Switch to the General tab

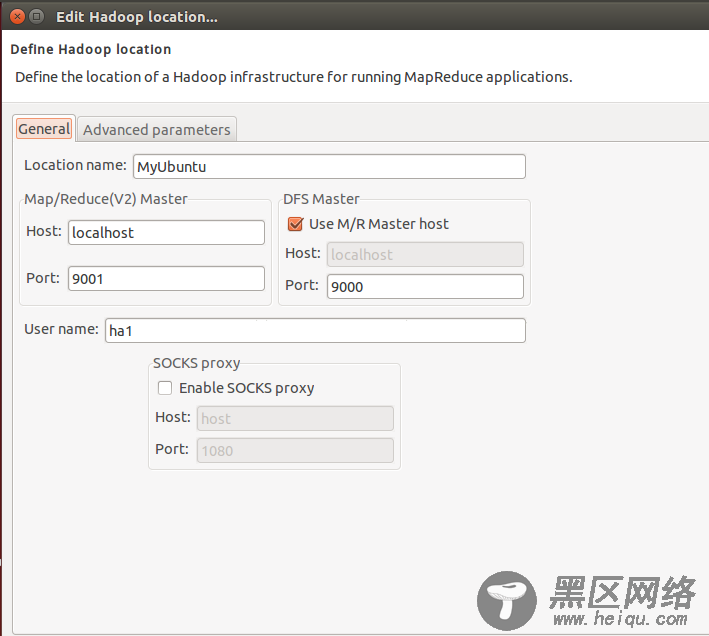(44, 129)
